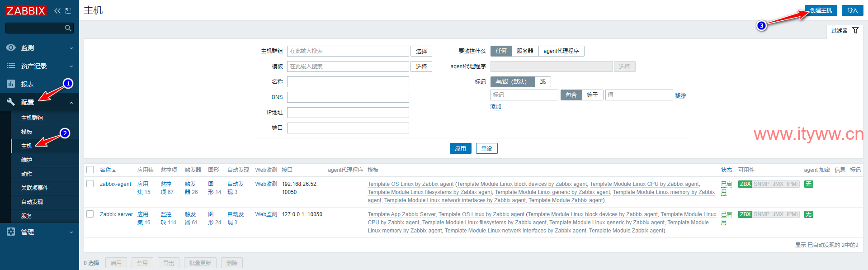This screenshot has height=270, width=868.
Task: Sort hosts by 状态 column
Action: (726, 170)
